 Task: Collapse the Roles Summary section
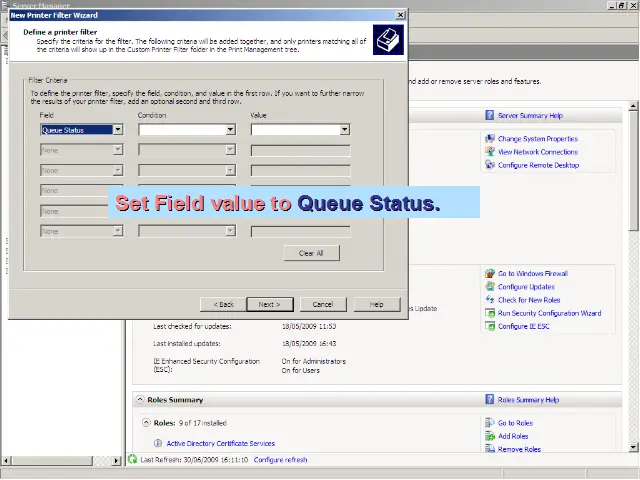pyautogui.click(x=140, y=400)
